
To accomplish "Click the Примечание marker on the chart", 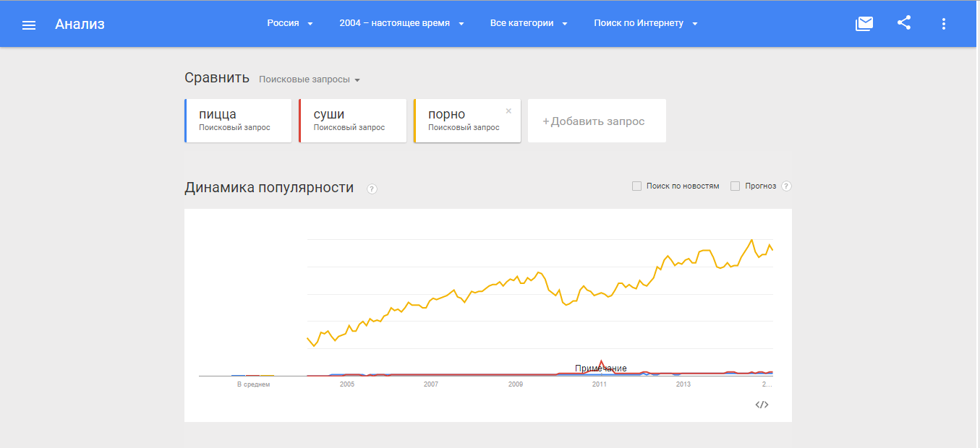I will coord(600,369).
